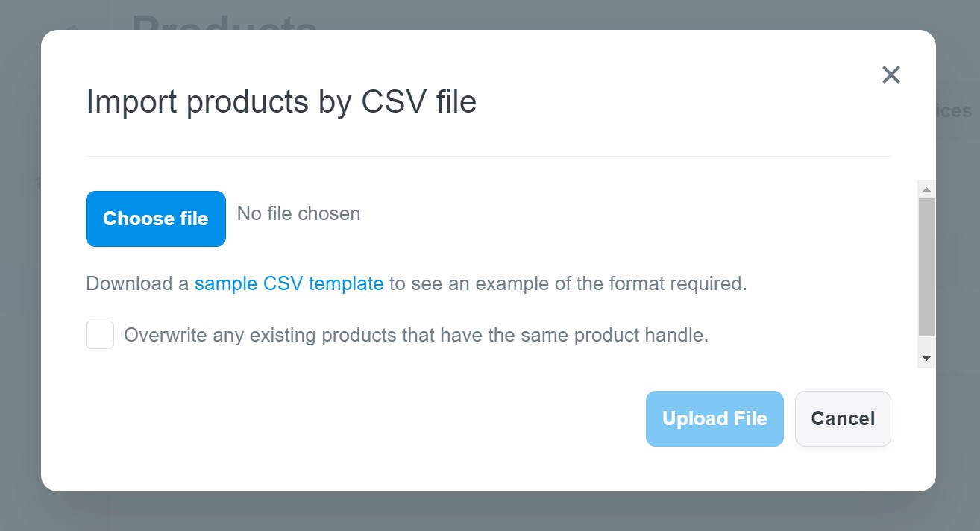Click the scrollbar track below the thumb

(926, 343)
